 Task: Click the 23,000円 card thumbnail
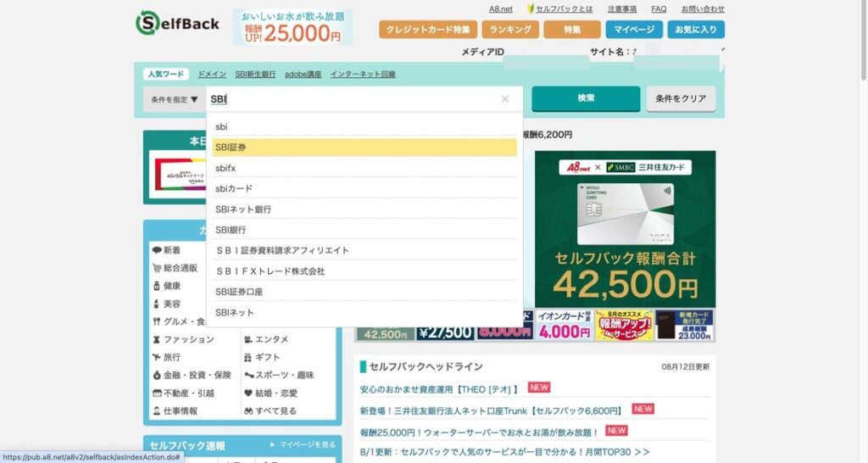(684, 325)
